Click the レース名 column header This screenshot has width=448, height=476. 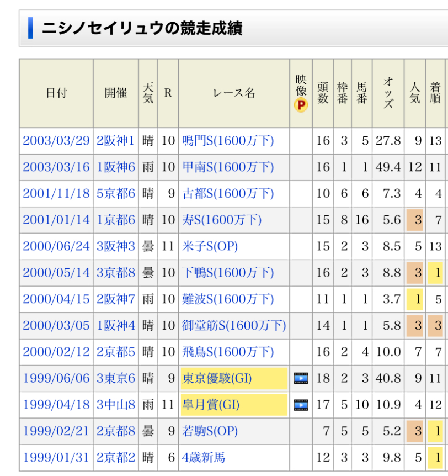coord(234,93)
